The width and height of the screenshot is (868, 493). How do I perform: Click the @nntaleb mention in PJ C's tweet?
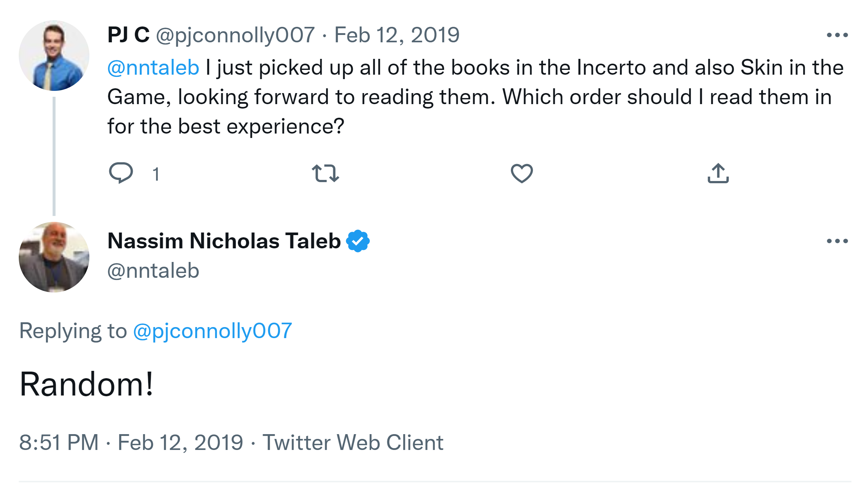pyautogui.click(x=153, y=68)
